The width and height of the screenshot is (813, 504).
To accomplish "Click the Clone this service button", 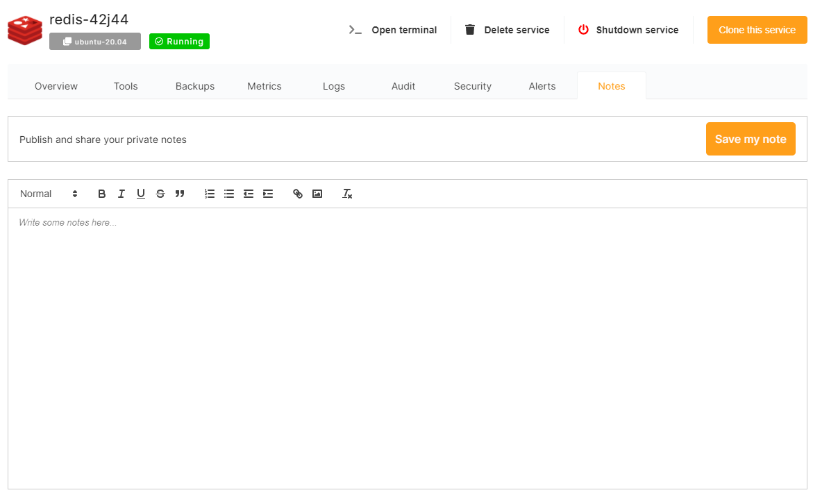I will point(757,30).
